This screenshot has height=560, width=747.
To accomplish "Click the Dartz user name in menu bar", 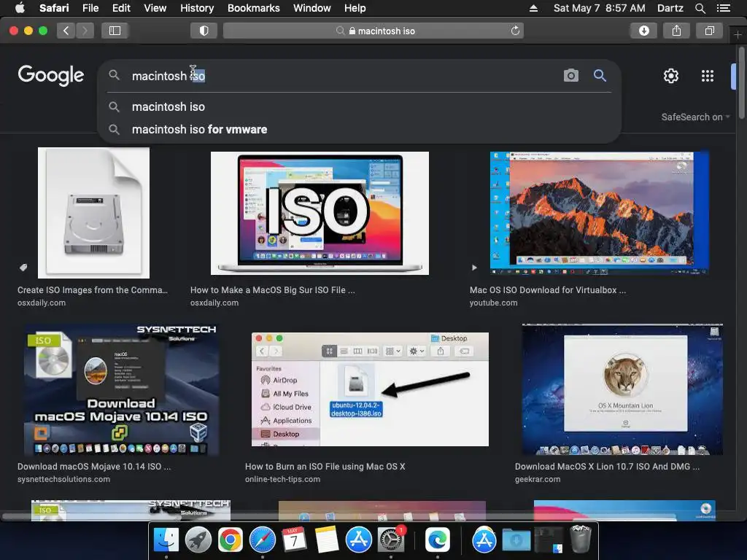I will click(670, 8).
